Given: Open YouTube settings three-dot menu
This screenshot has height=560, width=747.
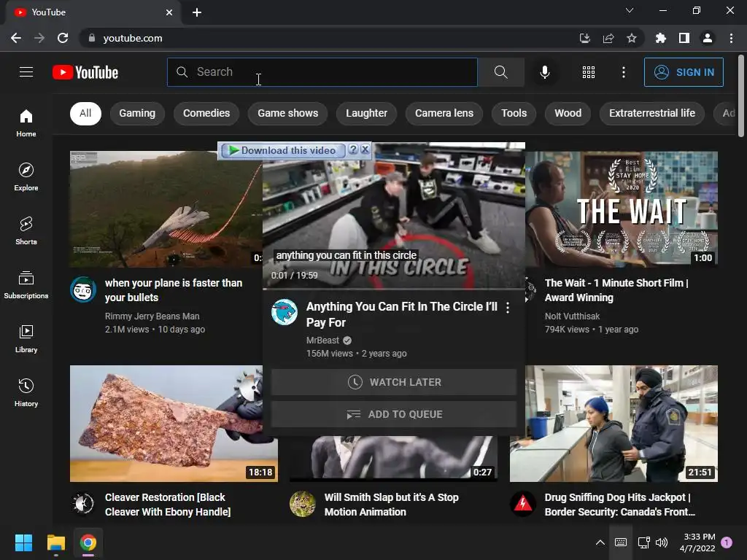Looking at the screenshot, I should pyautogui.click(x=623, y=72).
